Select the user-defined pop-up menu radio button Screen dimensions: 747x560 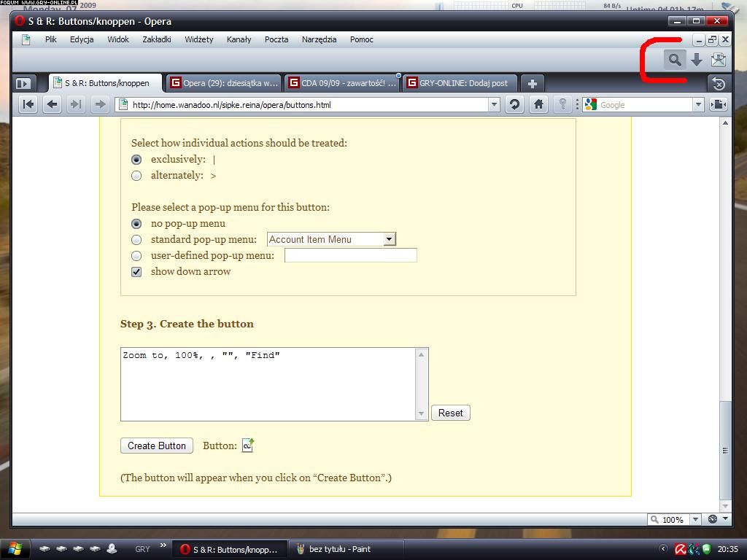click(x=136, y=256)
